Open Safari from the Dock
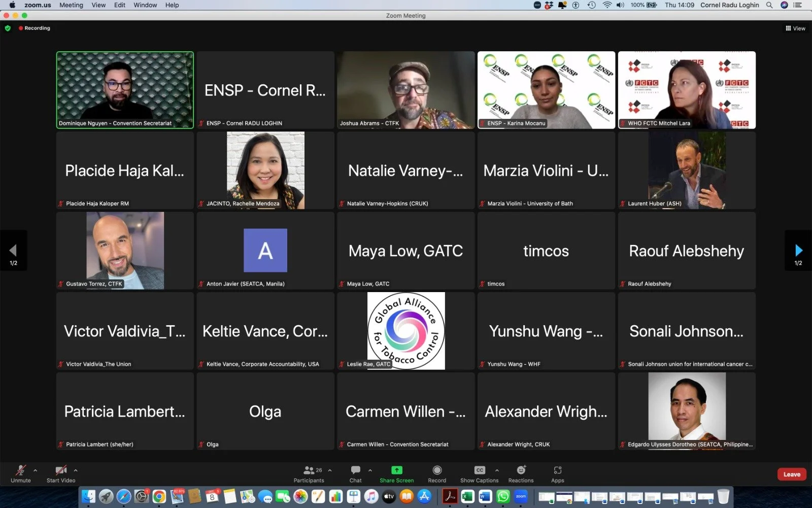Viewport: 812px width, 508px height. tap(124, 496)
